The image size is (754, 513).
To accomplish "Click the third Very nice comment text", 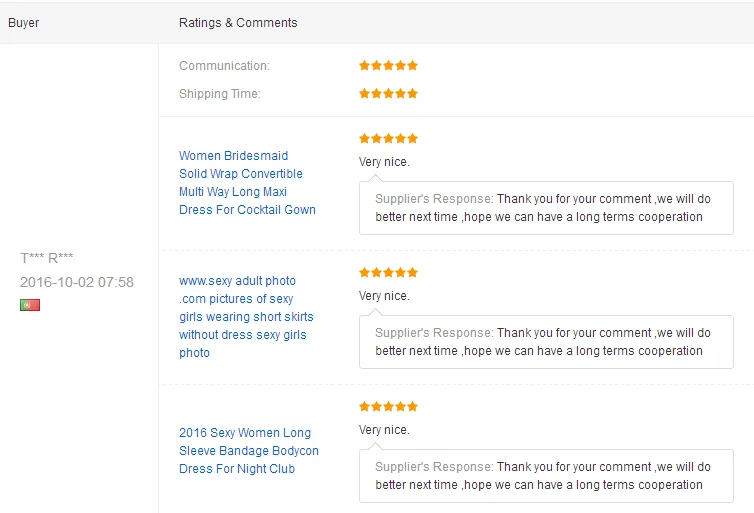I will [x=384, y=430].
